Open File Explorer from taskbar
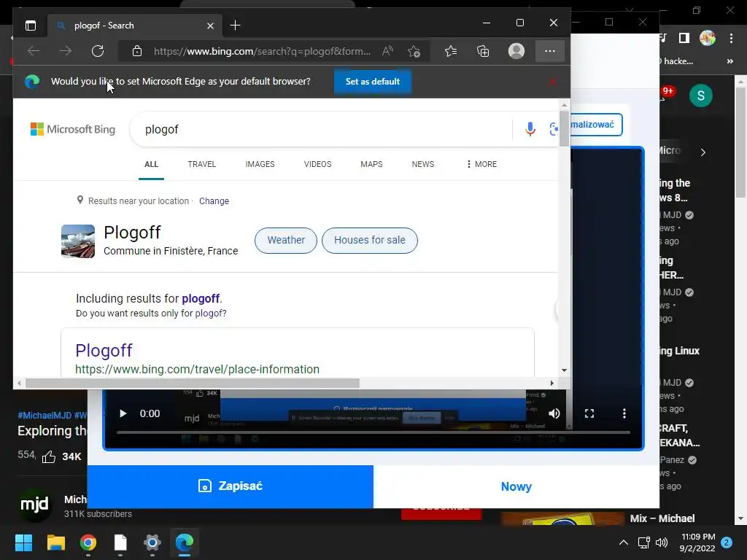The width and height of the screenshot is (747, 560). 55,542
